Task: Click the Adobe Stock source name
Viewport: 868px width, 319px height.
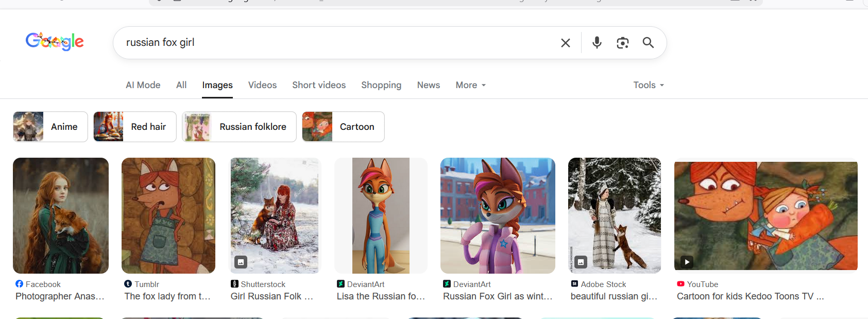Action: coord(604,284)
